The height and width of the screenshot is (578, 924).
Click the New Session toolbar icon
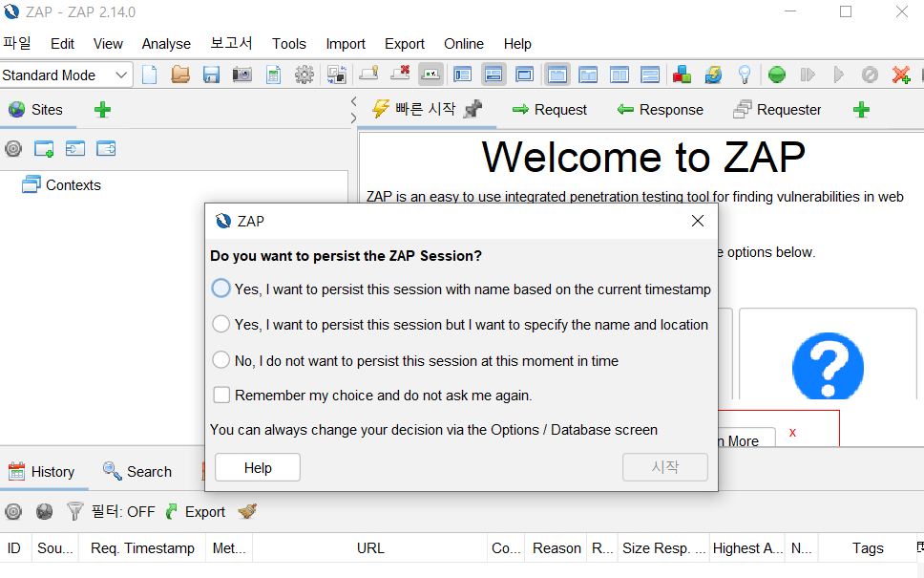(x=150, y=75)
